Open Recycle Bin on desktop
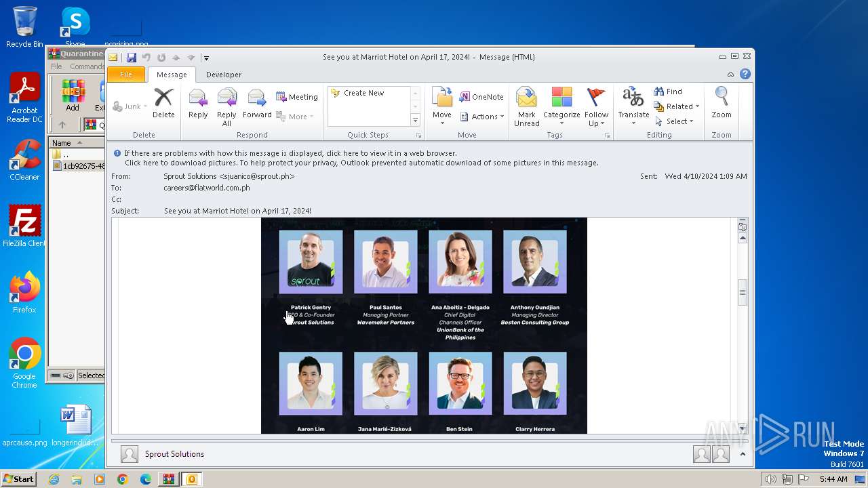The height and width of the screenshot is (488, 868). click(24, 27)
